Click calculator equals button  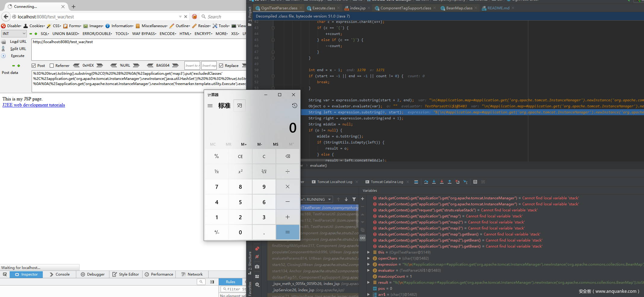tap(288, 232)
